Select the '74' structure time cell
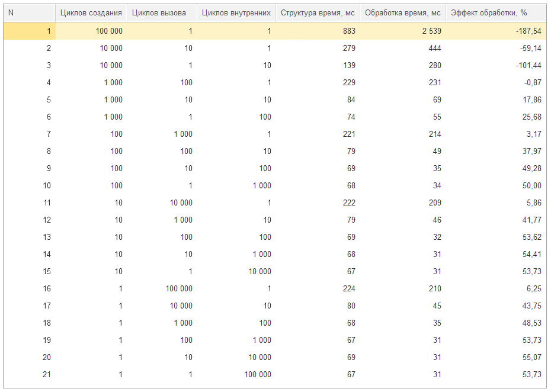 tap(318, 117)
